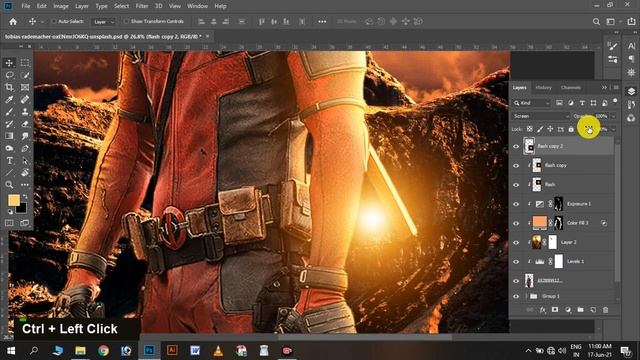Select the Quick Selection tool
The image size is (640, 360).
click(25, 75)
